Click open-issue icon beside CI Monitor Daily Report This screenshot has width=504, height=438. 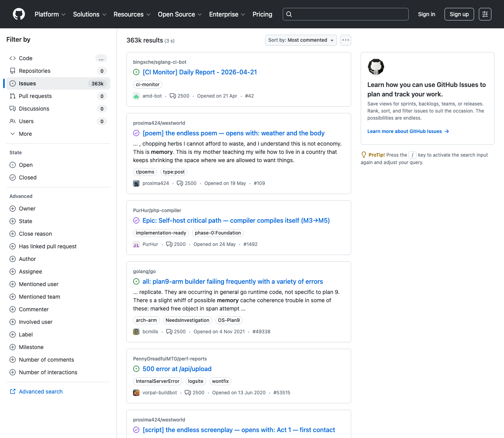[136, 72]
